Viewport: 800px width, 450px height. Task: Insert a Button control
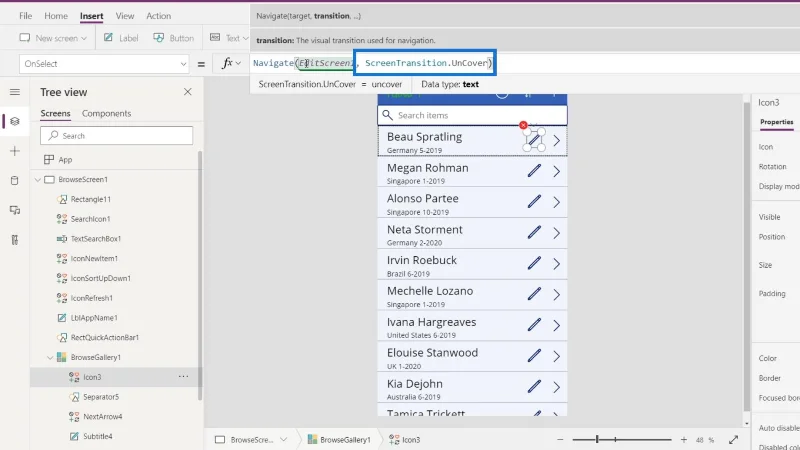pyautogui.click(x=173, y=38)
